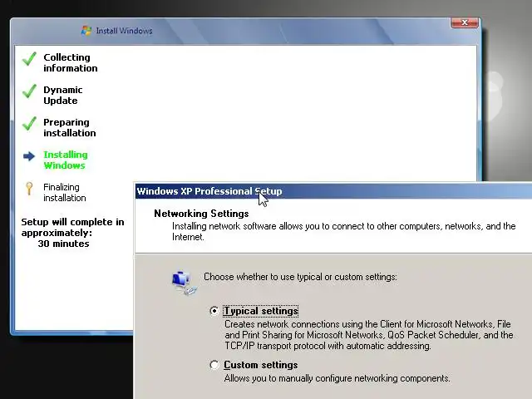Click the green 'Installing Windows' step text
The image size is (532, 399).
click(66, 160)
